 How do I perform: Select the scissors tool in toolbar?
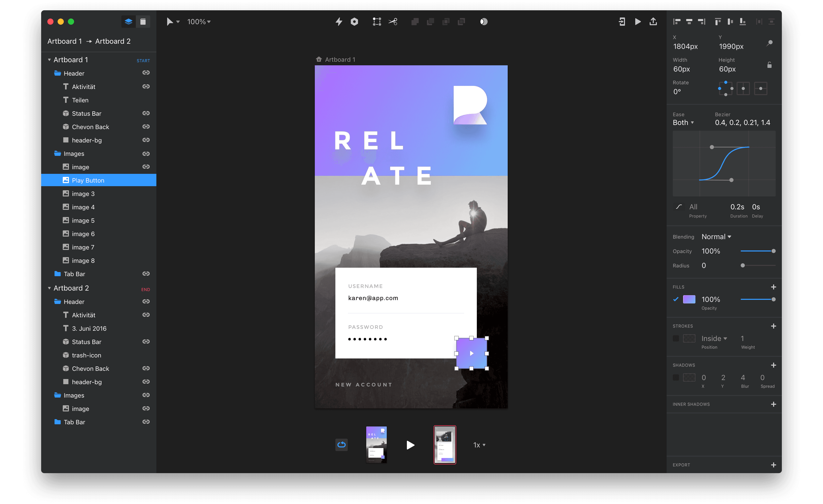393,22
